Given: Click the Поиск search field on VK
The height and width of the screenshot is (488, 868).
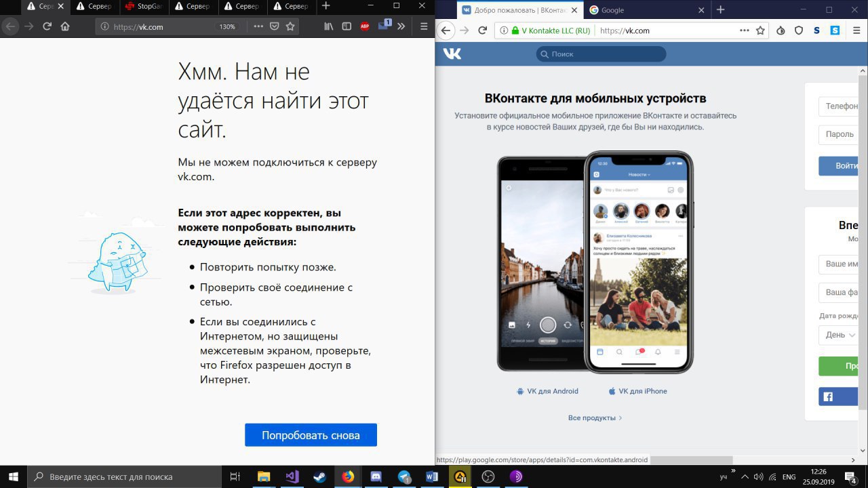Looking at the screenshot, I should (601, 54).
